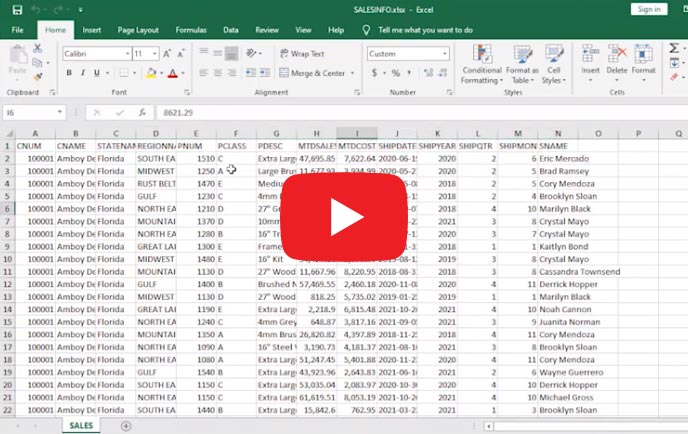Open the Formulas ribbon tab

click(x=191, y=30)
